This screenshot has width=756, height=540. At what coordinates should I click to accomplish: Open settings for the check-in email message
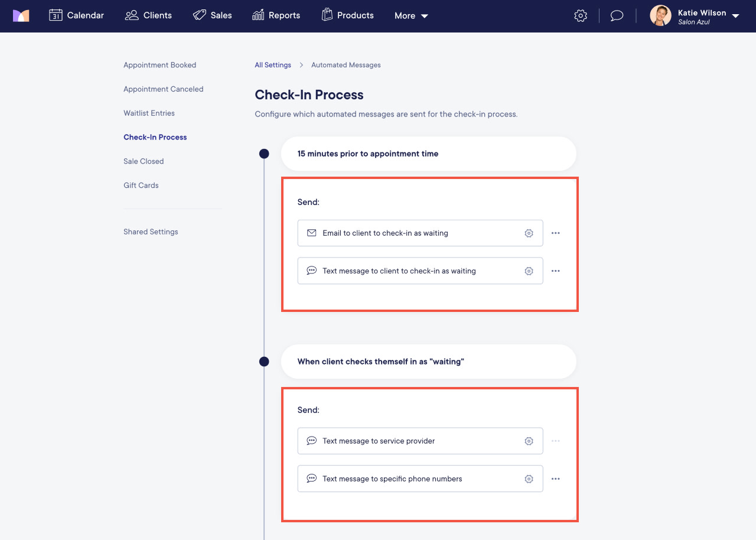529,233
